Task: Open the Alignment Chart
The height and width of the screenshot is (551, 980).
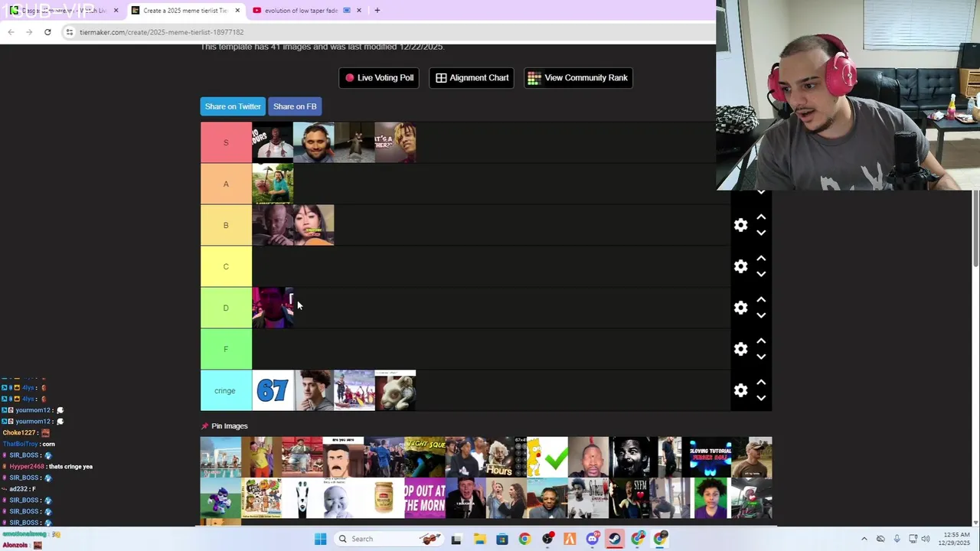Action: pyautogui.click(x=472, y=77)
